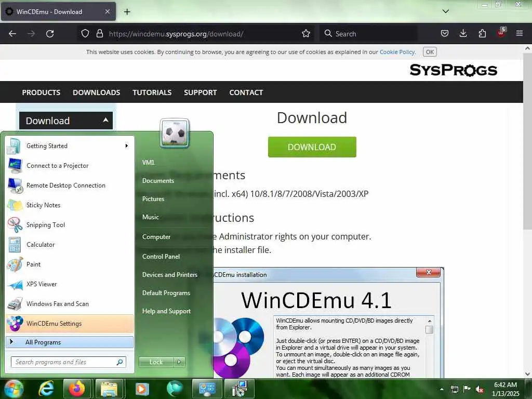Open a new tab with plus icon
This screenshot has width=532, height=399.
coord(127,12)
